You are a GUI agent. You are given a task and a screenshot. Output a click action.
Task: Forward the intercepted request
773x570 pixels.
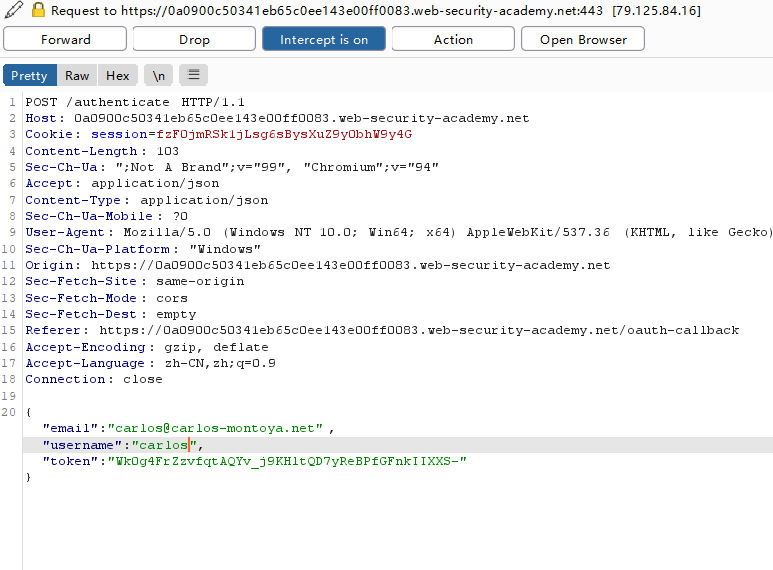pos(65,39)
